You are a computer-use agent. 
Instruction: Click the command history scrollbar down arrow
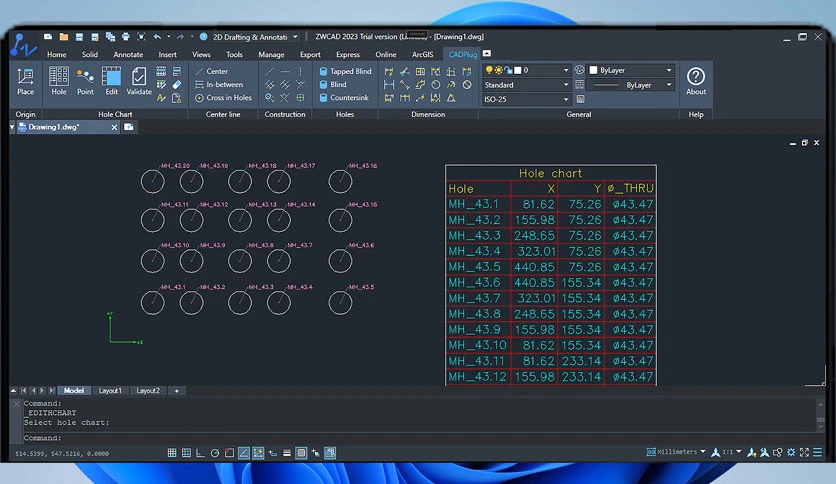821,426
